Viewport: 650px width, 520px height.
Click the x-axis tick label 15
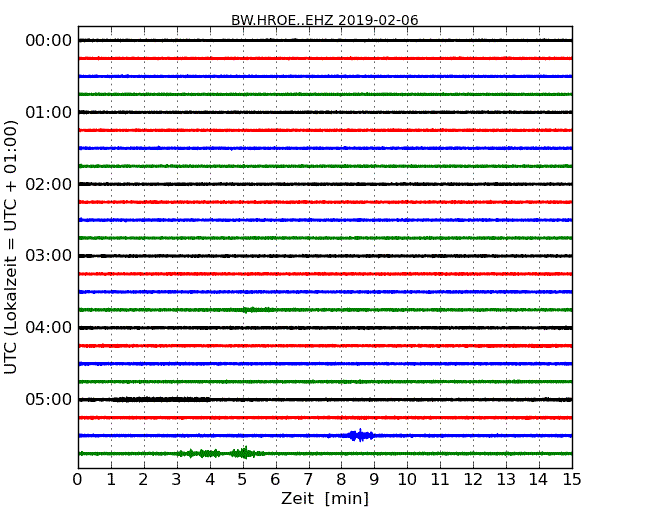pyautogui.click(x=572, y=480)
